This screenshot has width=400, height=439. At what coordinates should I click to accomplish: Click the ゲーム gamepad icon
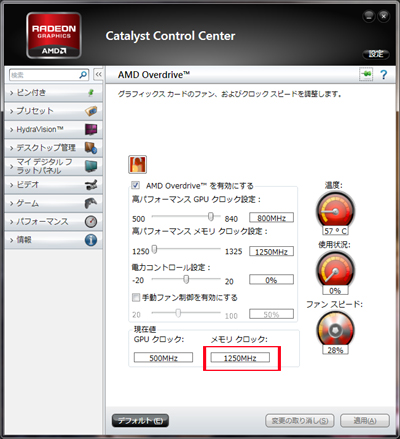[91, 203]
